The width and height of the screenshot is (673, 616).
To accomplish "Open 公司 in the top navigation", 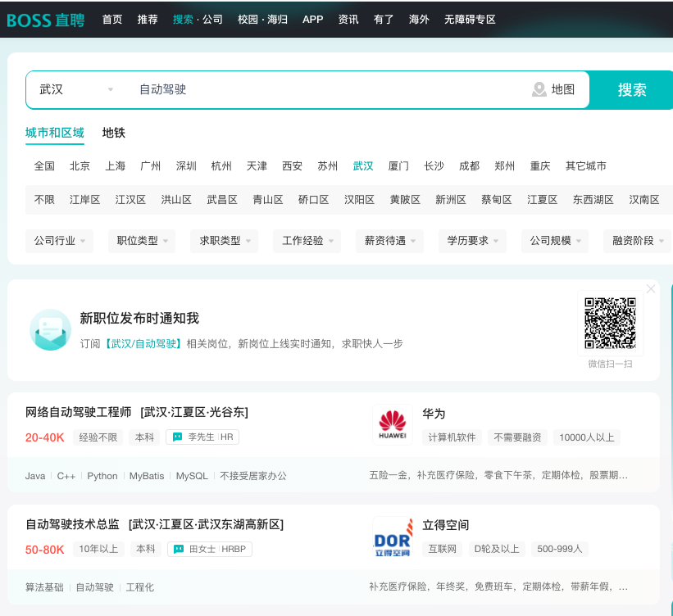I will tap(212, 20).
